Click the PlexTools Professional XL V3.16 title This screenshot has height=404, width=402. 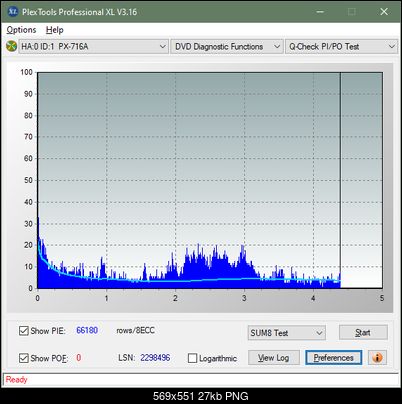pyautogui.click(x=79, y=12)
